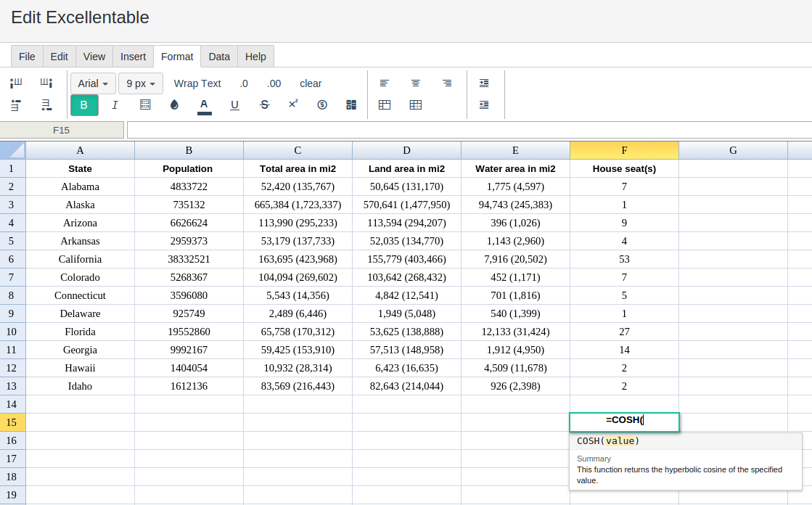Click the currency format dollar icon
The image size is (812, 505).
click(322, 105)
